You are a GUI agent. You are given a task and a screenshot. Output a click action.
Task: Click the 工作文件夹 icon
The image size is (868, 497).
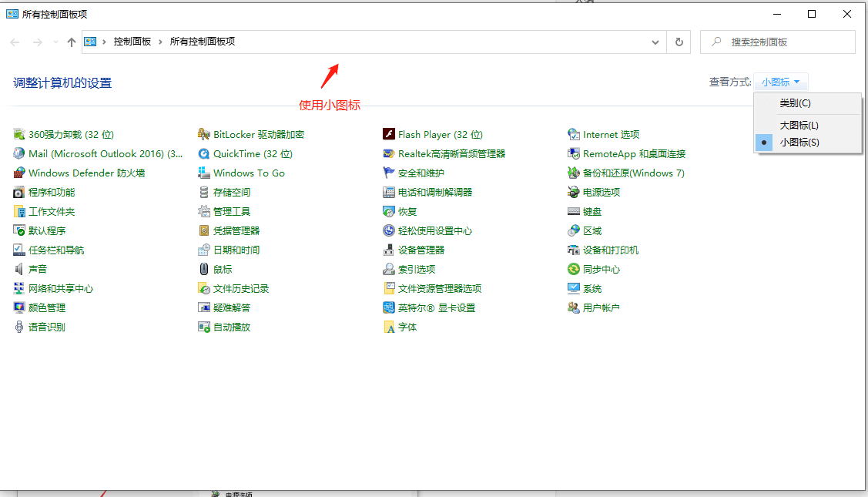pos(18,212)
